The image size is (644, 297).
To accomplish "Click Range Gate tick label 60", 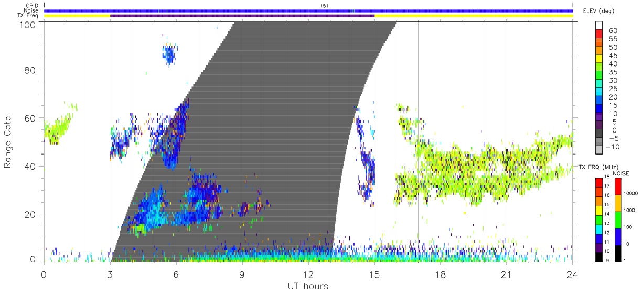I will click(30, 118).
